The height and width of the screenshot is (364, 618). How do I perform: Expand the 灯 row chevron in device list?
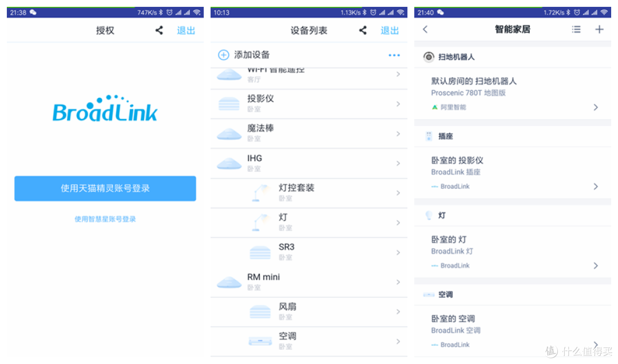[x=398, y=223]
